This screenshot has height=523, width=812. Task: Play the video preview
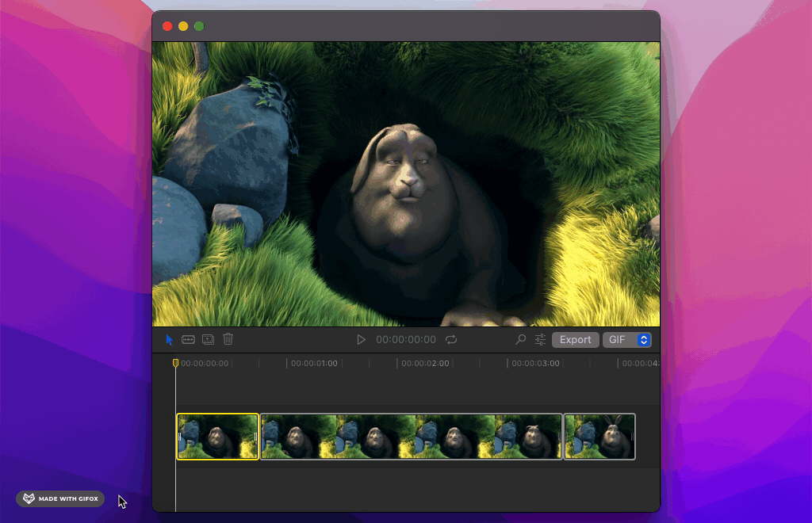361,340
